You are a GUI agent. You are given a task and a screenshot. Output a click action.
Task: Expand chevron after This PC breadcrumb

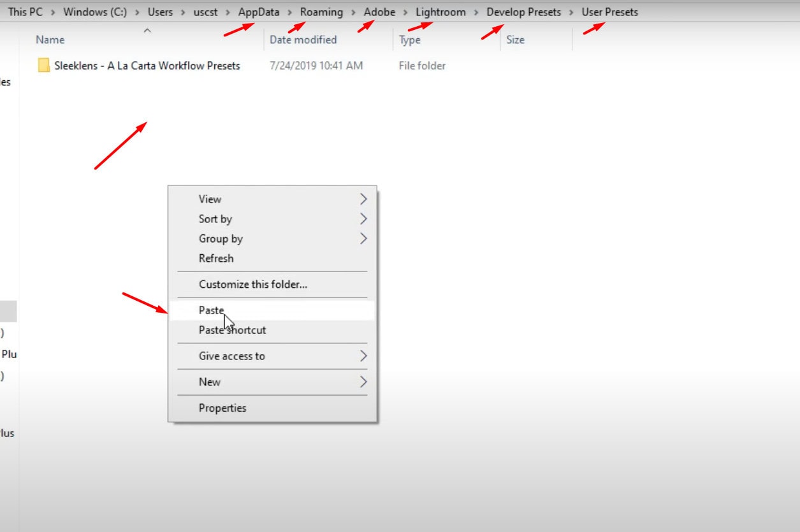(53, 13)
